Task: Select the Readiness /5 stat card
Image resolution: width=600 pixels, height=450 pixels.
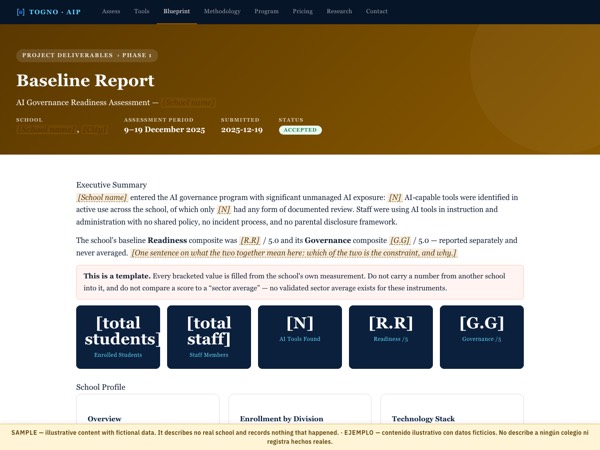Action: [391, 337]
